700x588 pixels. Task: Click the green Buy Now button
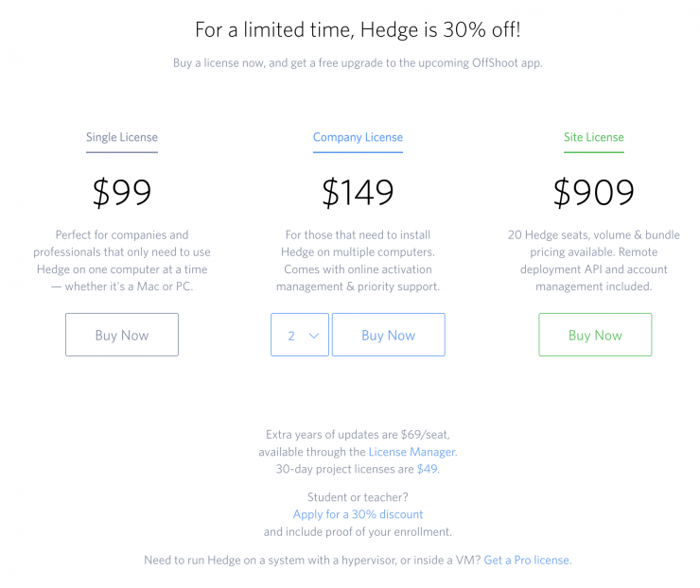pyautogui.click(x=595, y=335)
